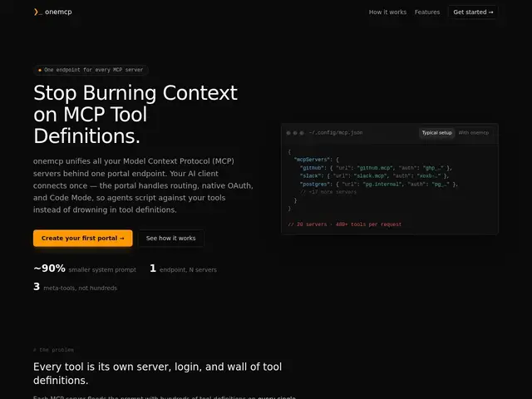Click Create your first portal button
Screen dimensions: 532x399
(83, 239)
